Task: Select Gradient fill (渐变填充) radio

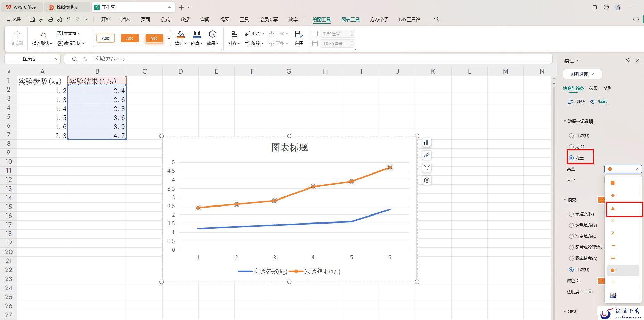Action: [x=571, y=236]
